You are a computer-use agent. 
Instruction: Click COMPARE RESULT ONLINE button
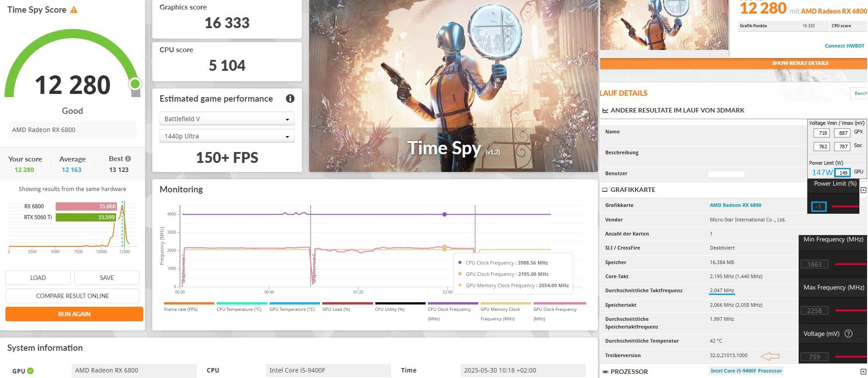[73, 296]
